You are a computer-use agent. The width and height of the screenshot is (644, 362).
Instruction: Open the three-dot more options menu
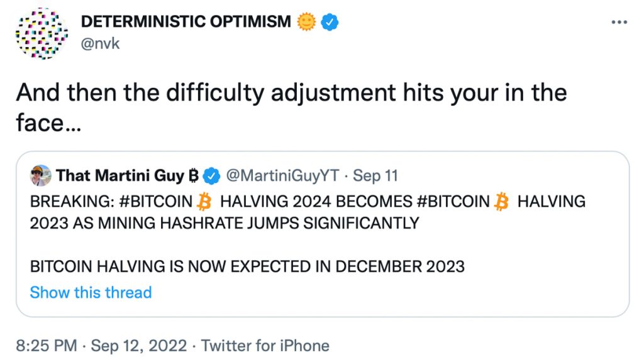pyautogui.click(x=619, y=23)
